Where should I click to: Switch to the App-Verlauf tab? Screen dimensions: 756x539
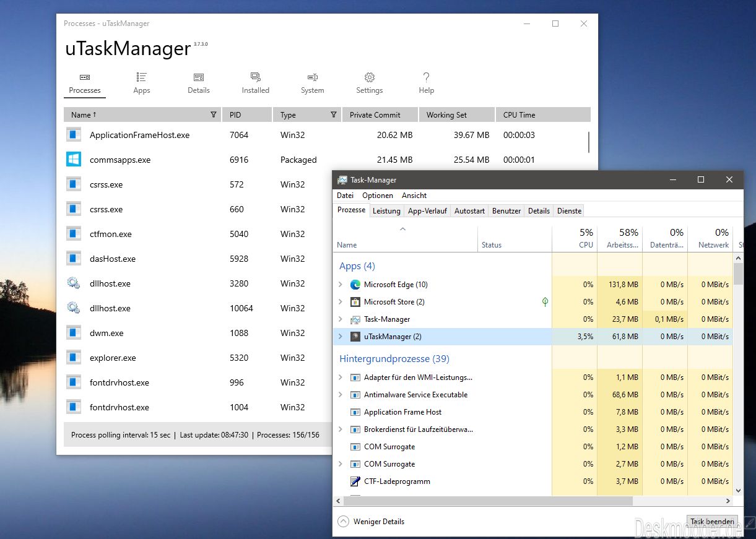coord(427,211)
